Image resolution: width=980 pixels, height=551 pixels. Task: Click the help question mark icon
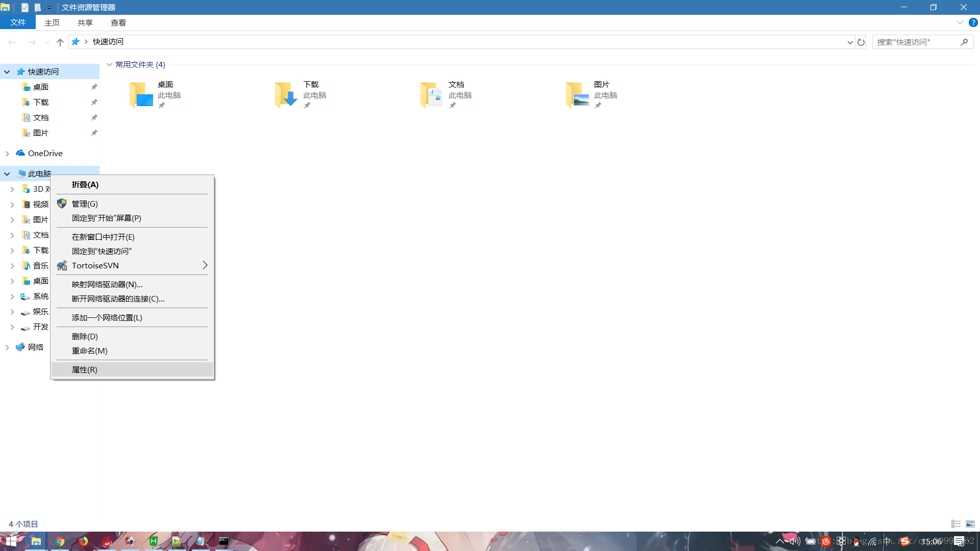tap(973, 22)
